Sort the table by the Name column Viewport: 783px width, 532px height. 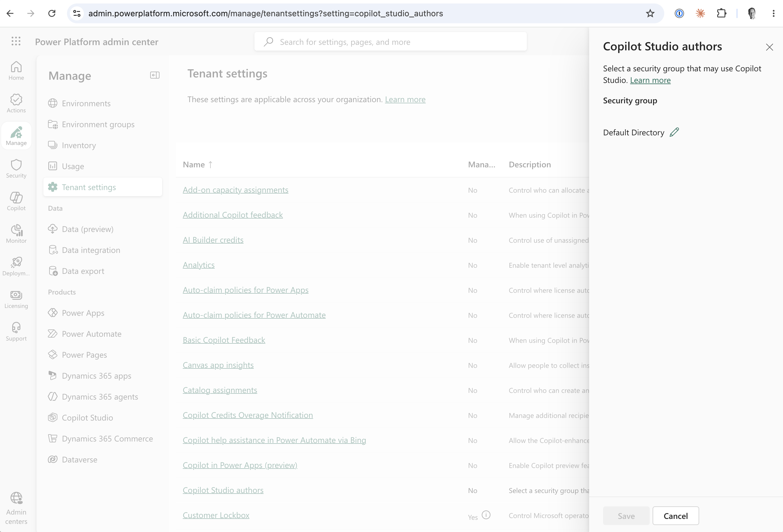(197, 164)
